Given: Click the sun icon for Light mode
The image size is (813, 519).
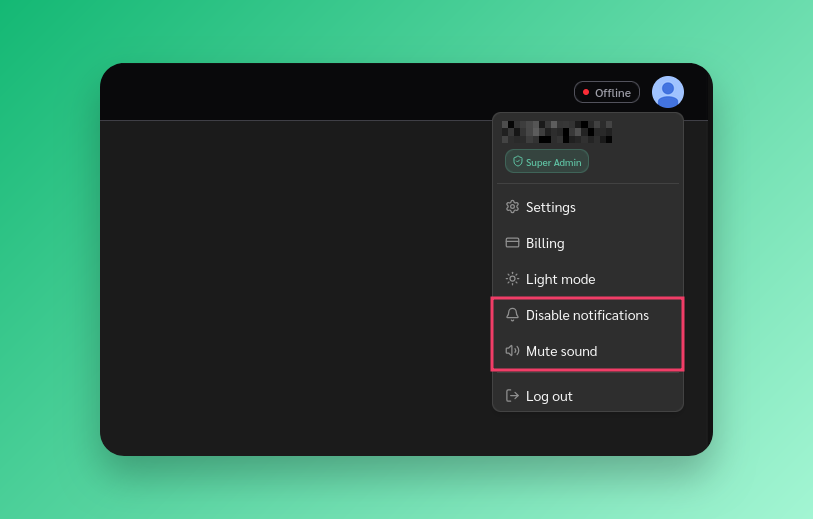Looking at the screenshot, I should coord(512,279).
